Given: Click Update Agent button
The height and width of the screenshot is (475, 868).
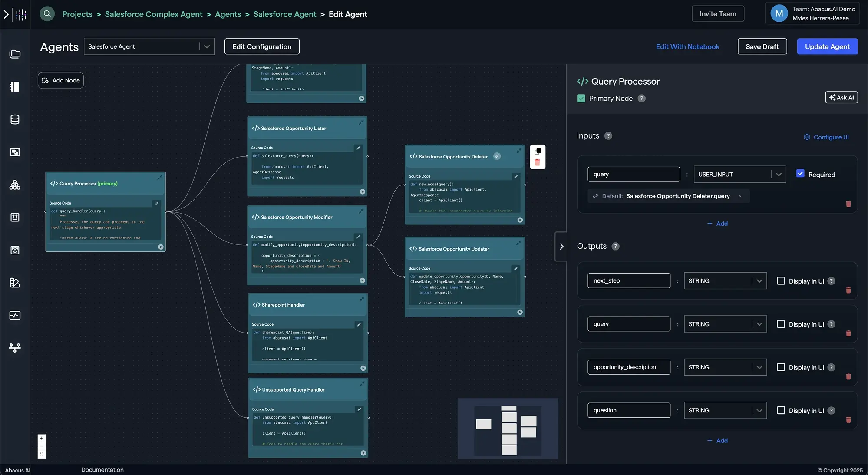Looking at the screenshot, I should point(827,46).
